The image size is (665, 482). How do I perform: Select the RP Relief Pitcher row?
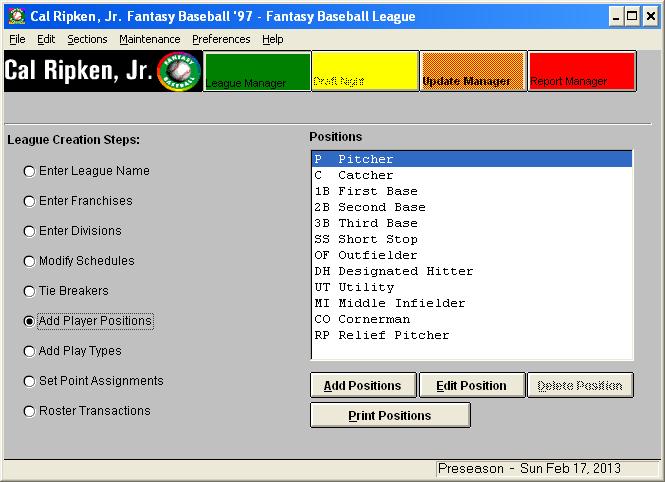[472, 335]
